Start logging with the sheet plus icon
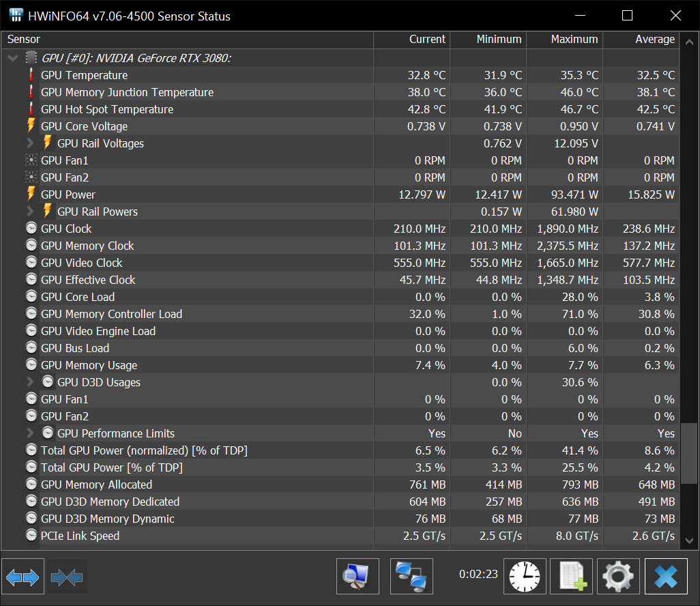700x606 pixels. click(571, 577)
